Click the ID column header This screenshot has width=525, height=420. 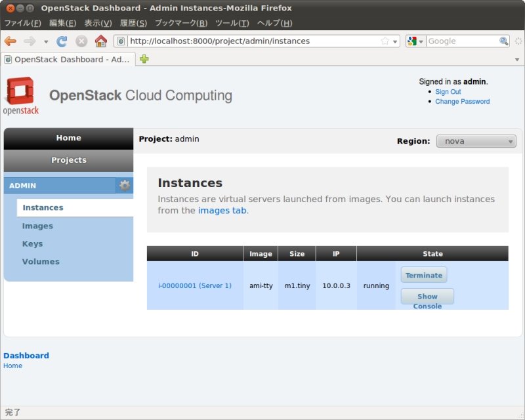tap(195, 254)
